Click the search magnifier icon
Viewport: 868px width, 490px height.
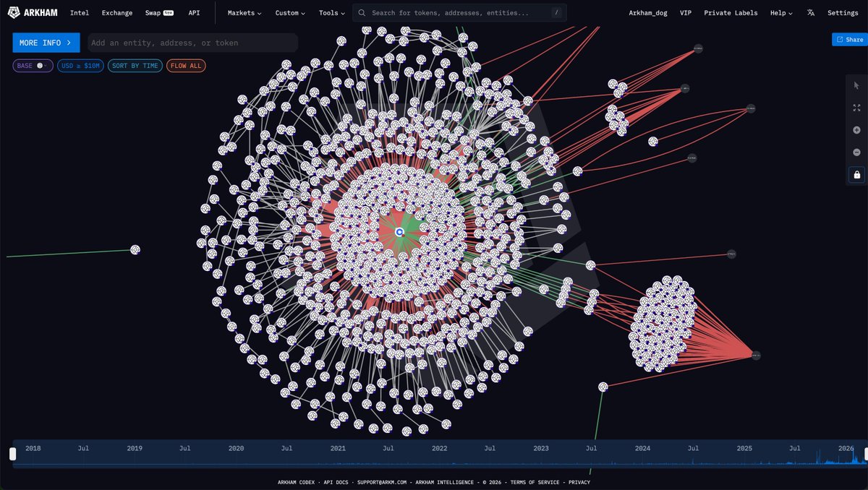(x=362, y=13)
